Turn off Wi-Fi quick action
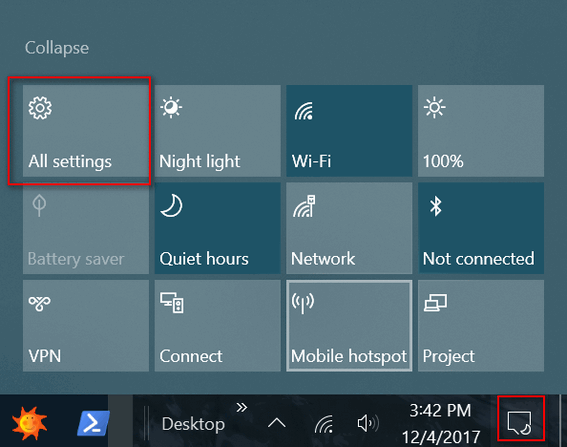Screen dimensions: 567x447 point(349,131)
